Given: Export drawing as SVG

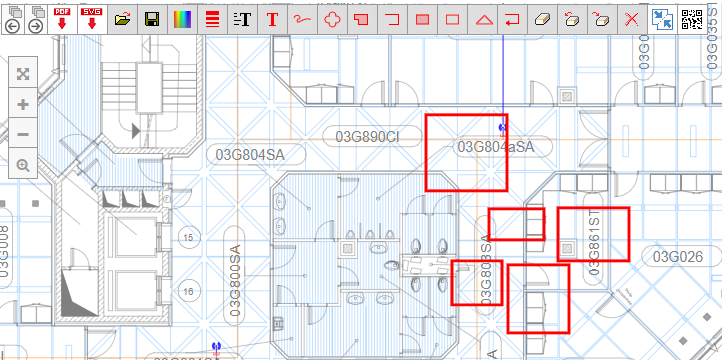Looking at the screenshot, I should pyautogui.click(x=92, y=19).
